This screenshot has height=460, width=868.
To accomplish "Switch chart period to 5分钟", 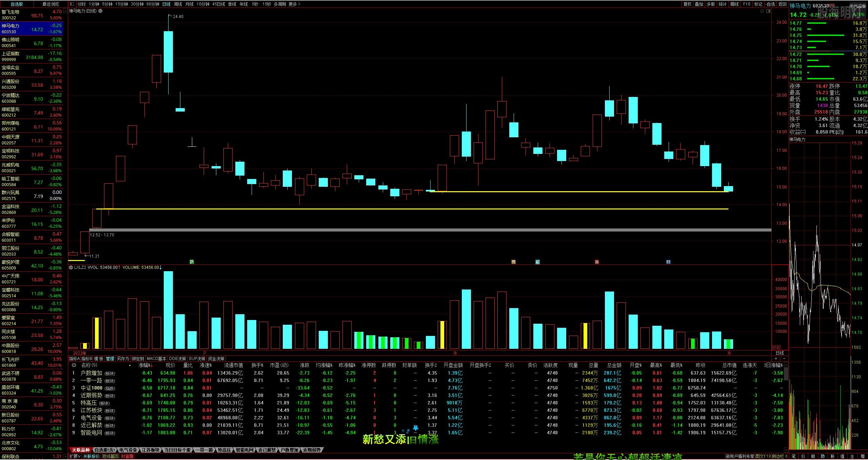I will coord(107,4).
